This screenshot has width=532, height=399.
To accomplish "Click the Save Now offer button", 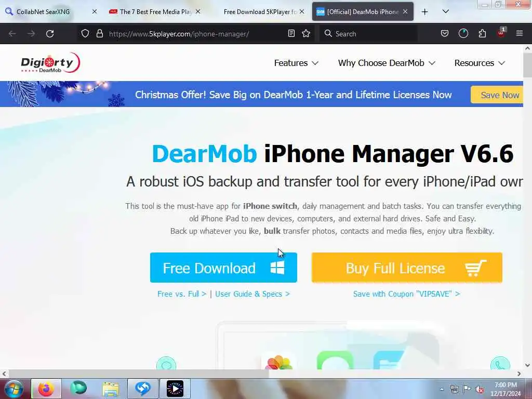I will click(497, 95).
